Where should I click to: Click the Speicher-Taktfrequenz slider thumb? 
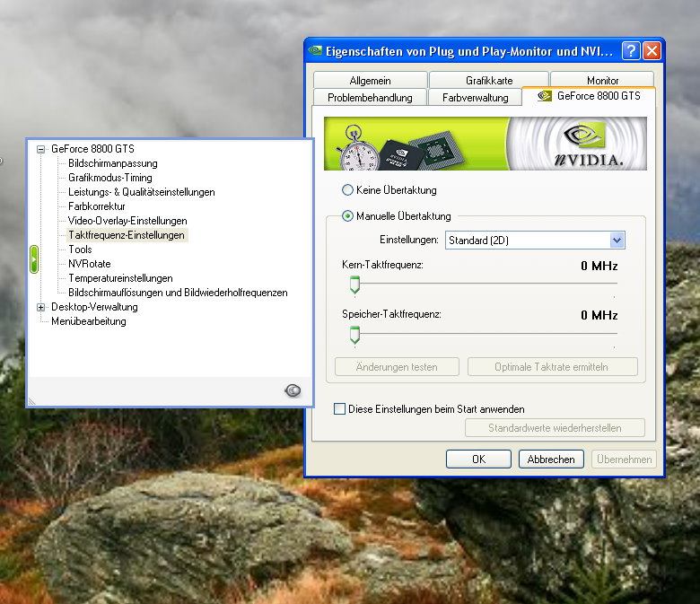354,335
